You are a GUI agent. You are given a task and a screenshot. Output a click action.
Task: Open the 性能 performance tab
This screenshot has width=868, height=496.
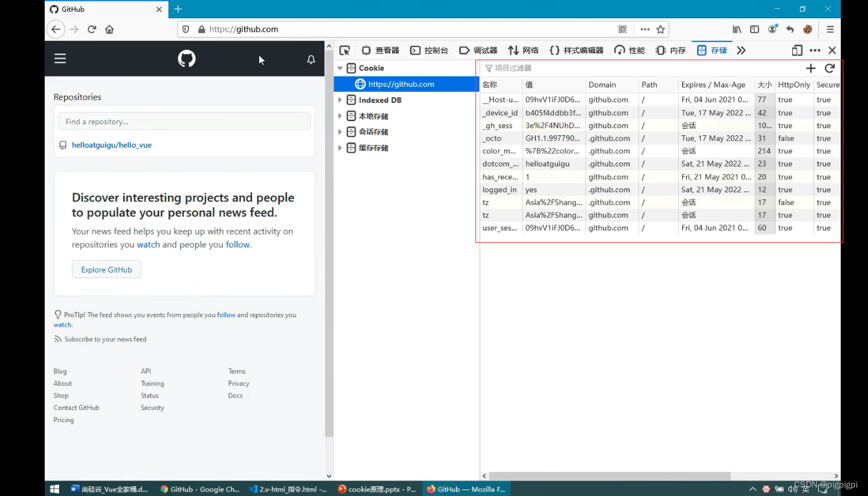click(x=630, y=50)
